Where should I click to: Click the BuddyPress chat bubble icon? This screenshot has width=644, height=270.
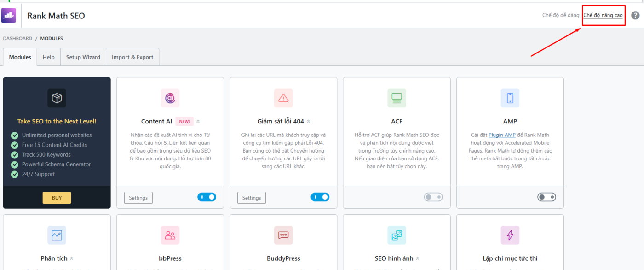click(x=283, y=235)
